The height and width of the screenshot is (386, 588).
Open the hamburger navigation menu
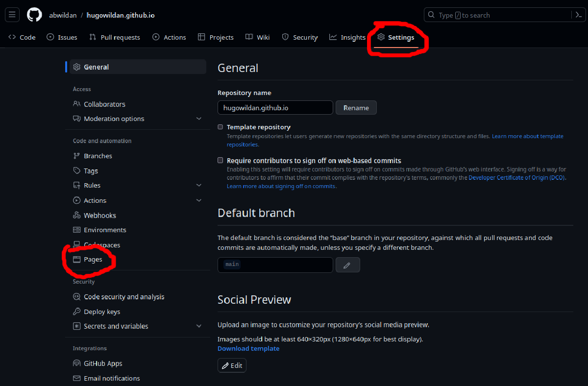click(x=12, y=15)
